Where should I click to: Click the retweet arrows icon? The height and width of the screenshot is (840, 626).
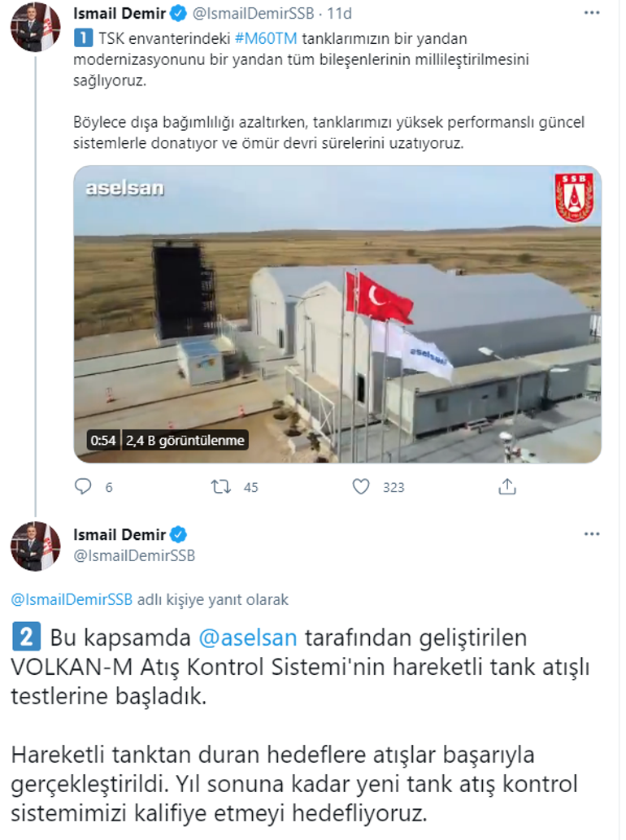(220, 486)
